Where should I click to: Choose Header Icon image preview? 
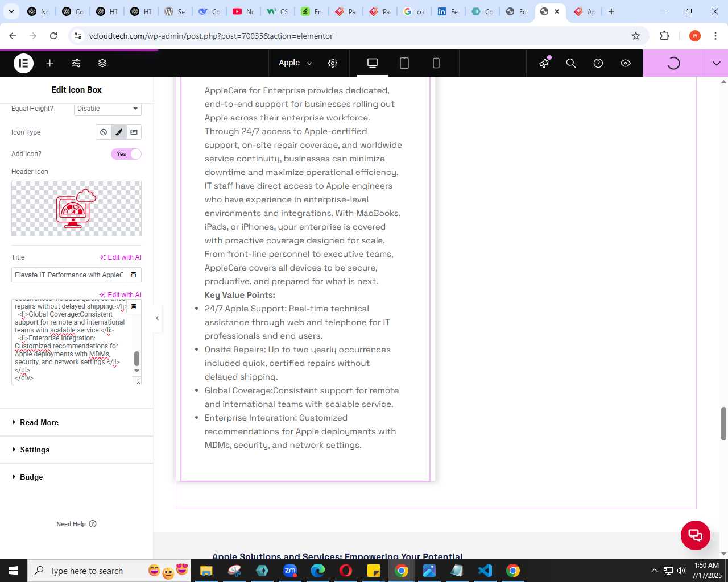[x=76, y=209]
